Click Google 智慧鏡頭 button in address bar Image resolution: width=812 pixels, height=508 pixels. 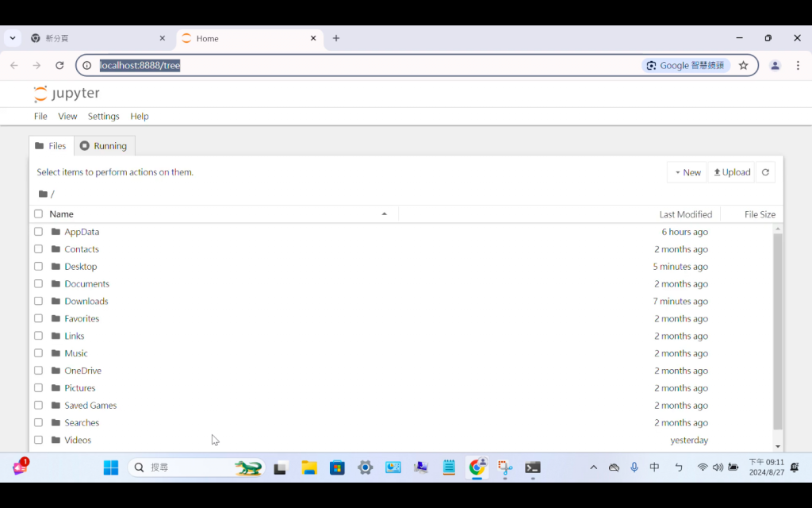pyautogui.click(x=686, y=65)
